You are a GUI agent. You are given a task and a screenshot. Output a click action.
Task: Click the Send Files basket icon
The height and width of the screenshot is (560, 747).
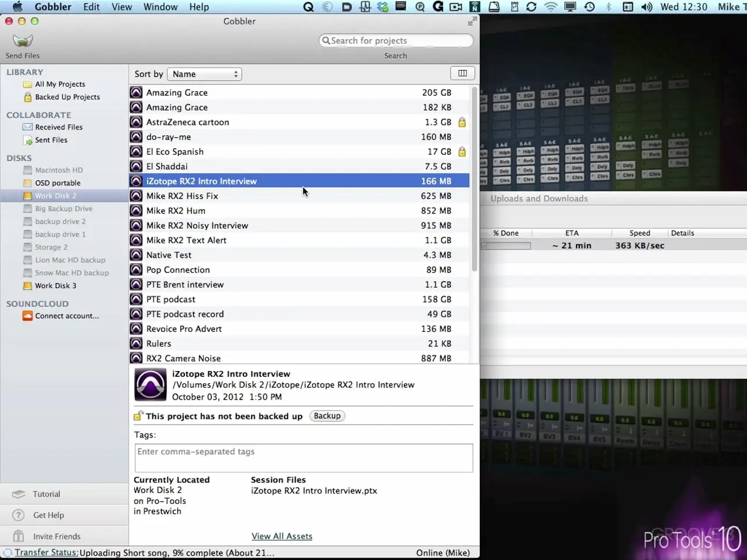[23, 40]
